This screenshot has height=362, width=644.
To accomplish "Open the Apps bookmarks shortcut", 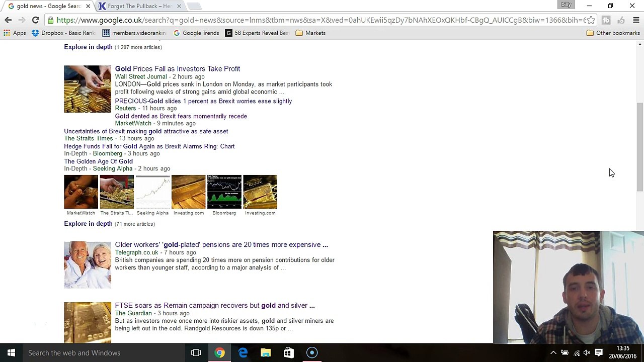I will [x=15, y=33].
